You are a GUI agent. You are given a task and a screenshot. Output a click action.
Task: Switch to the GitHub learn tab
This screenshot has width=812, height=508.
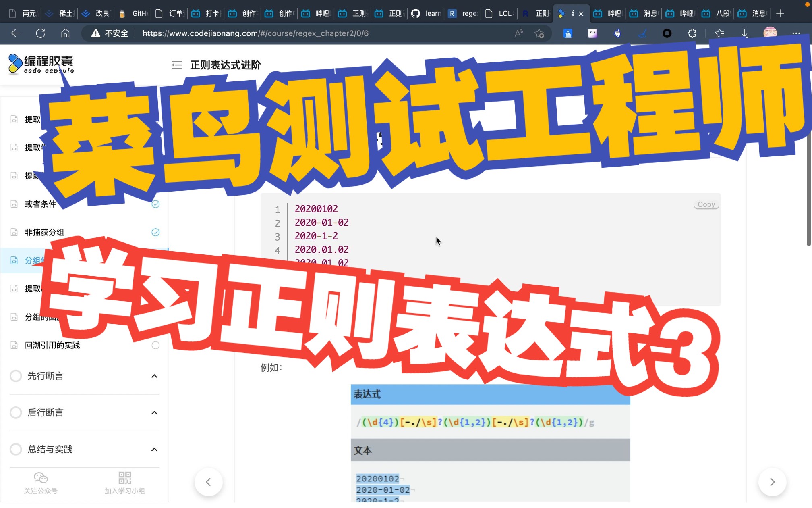tap(425, 13)
